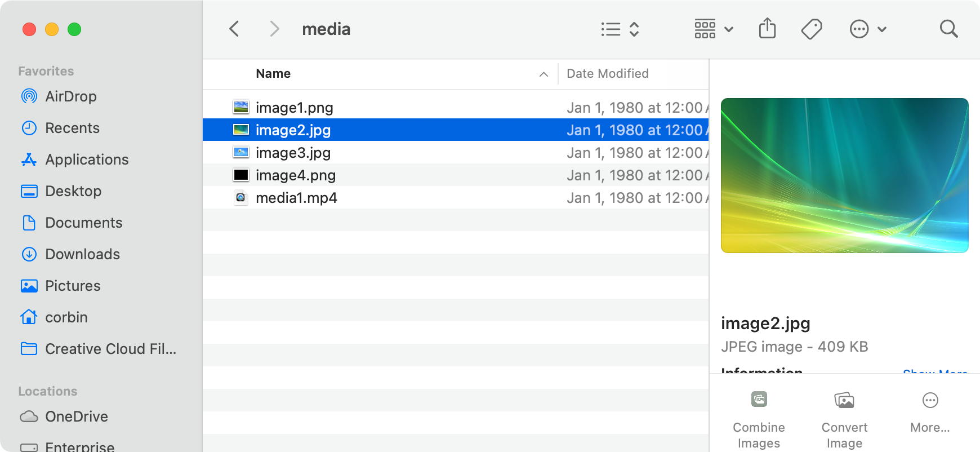Click image1.png's Date Modified cell
The width and height of the screenshot is (980, 452).
[x=637, y=107]
